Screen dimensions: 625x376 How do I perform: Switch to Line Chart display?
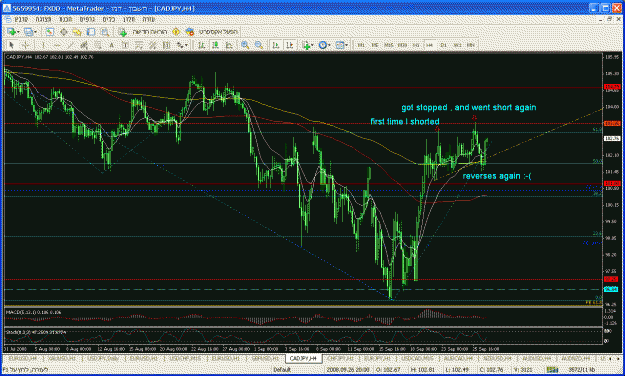click(229, 45)
